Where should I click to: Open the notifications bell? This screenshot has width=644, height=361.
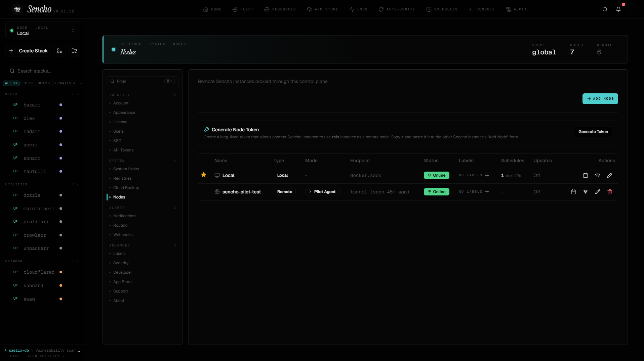tap(618, 9)
